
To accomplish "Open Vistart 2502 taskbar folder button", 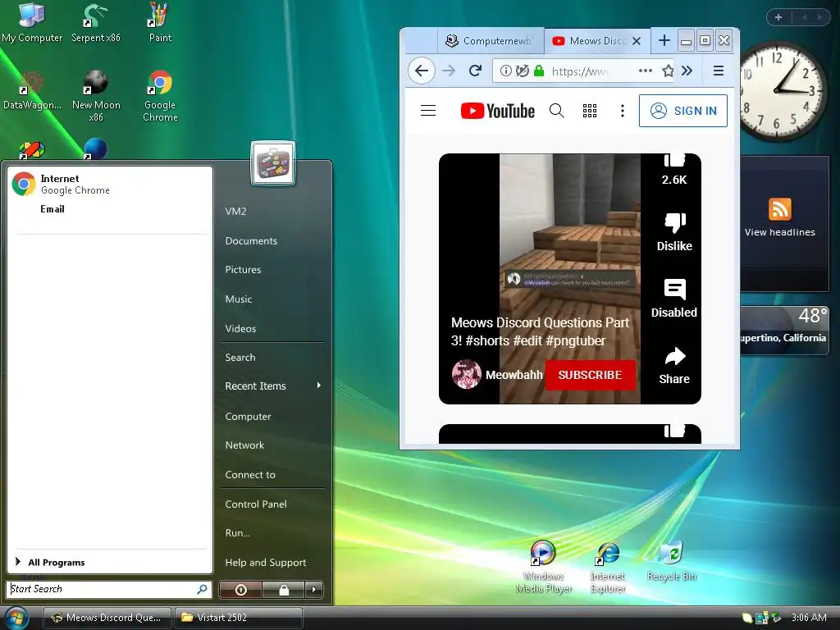I will (238, 618).
